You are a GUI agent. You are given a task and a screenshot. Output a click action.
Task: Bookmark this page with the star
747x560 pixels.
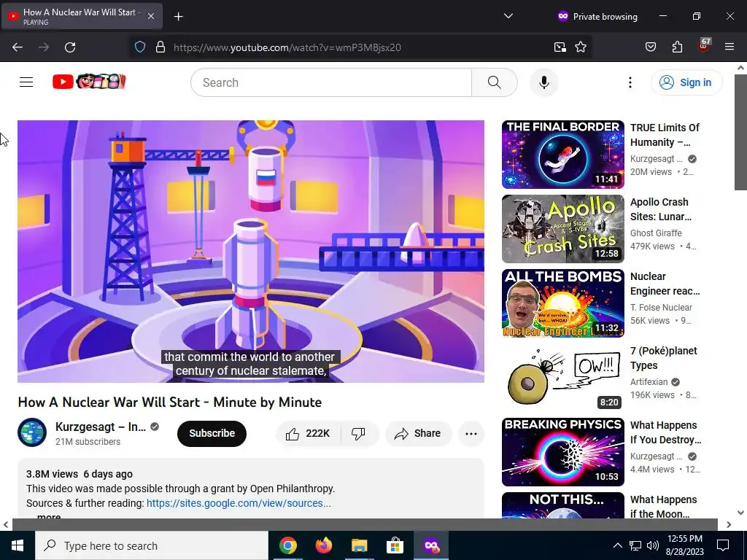pos(580,47)
